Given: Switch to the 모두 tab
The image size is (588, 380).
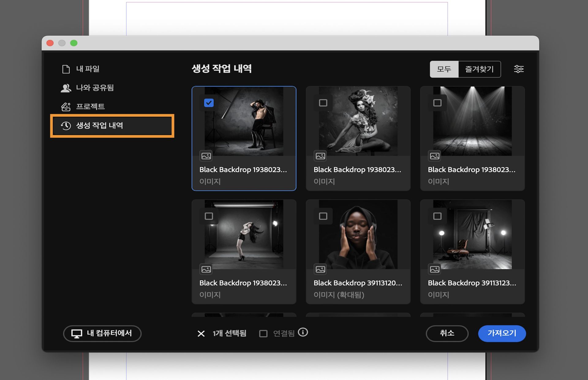Looking at the screenshot, I should 444,69.
